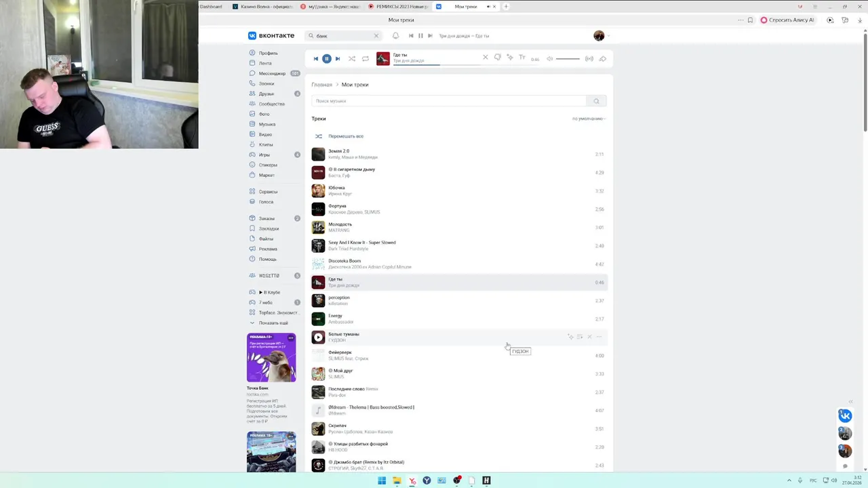The image size is (868, 488).
Task: Open Видео section in sidebar
Action: coord(265,134)
